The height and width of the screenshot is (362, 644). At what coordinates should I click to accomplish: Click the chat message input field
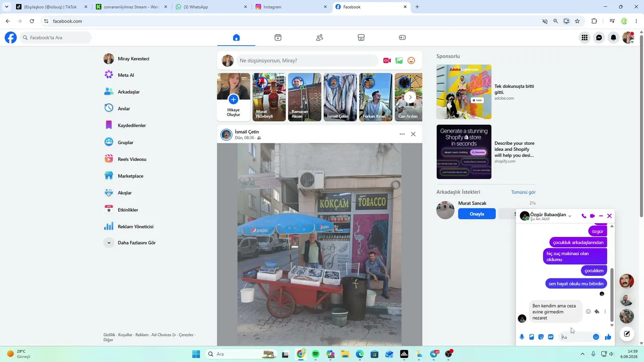pyautogui.click(x=576, y=337)
